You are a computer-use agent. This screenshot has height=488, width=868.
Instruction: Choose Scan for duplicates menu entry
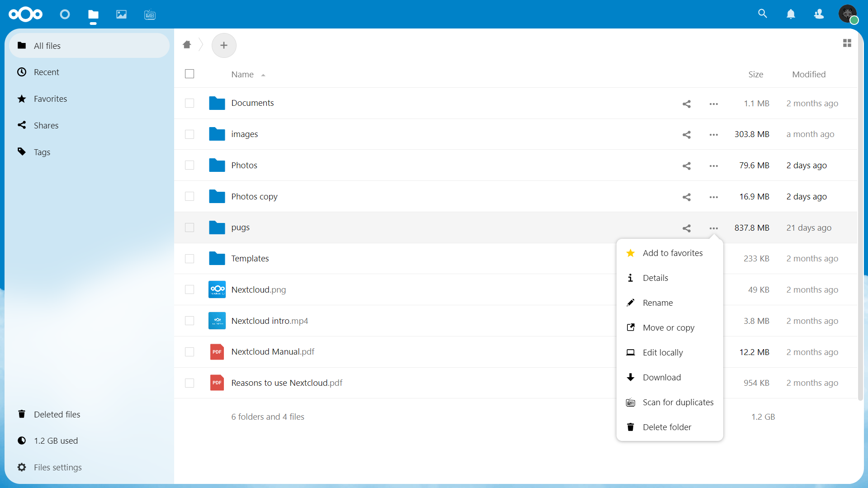click(669, 402)
